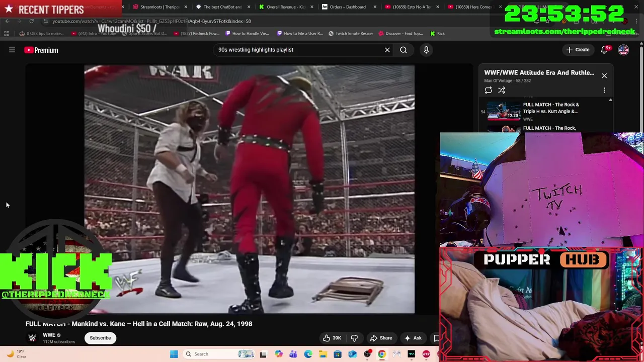Image resolution: width=644 pixels, height=362 pixels.
Task: Share the Mankind vs. Kane video
Action: [x=381, y=338]
